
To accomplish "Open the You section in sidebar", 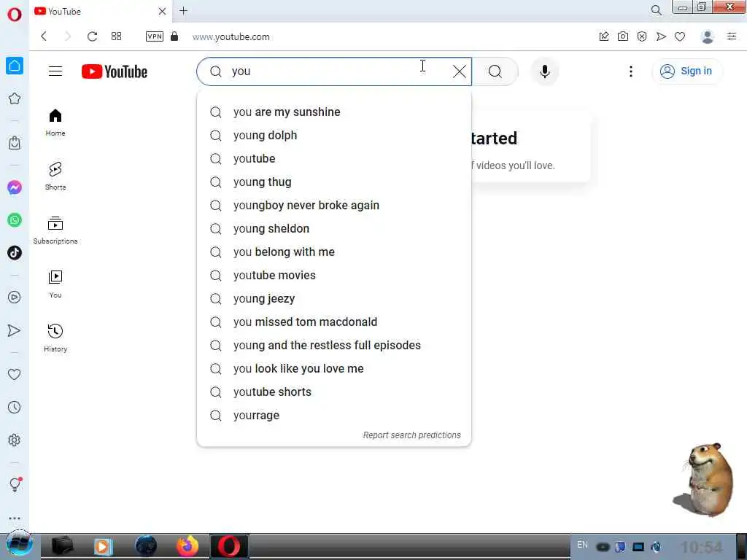I will click(55, 284).
